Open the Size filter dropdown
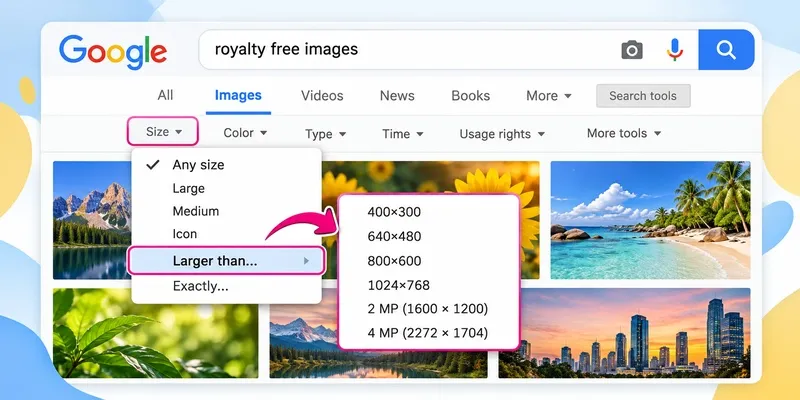Image resolution: width=800 pixels, height=400 pixels. coord(163,132)
